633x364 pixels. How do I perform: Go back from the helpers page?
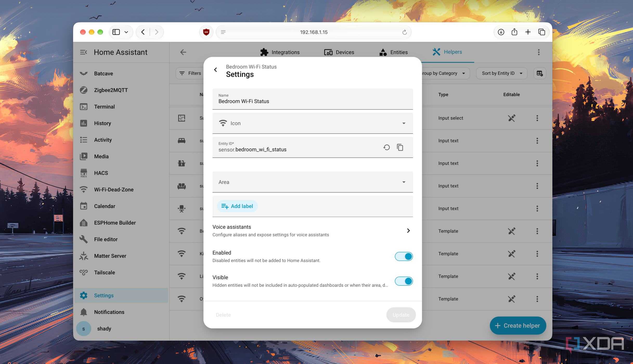pos(183,52)
